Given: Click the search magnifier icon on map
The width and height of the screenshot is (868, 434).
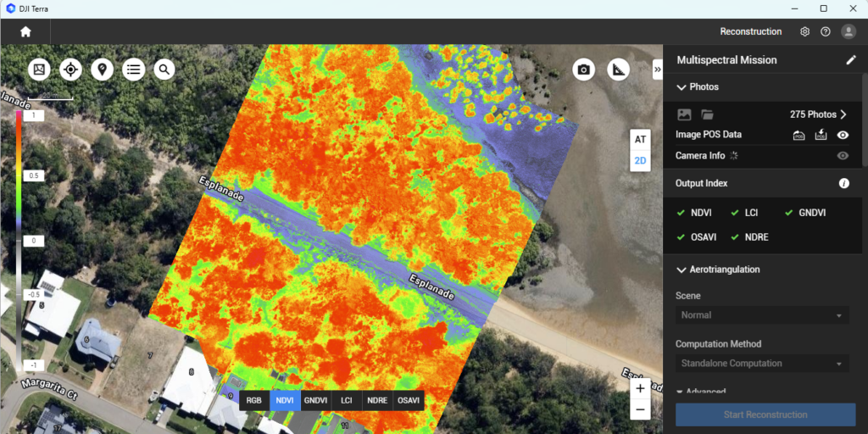Looking at the screenshot, I should click(164, 70).
